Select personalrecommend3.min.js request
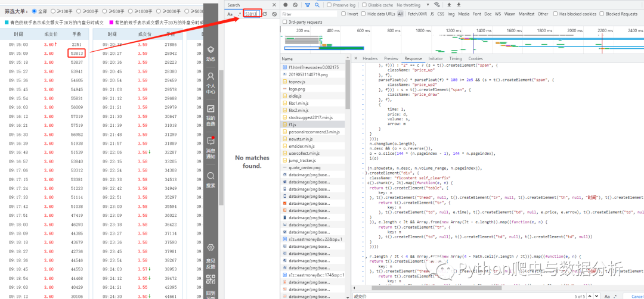Screen dimensions: 644x299 click(x=314, y=132)
